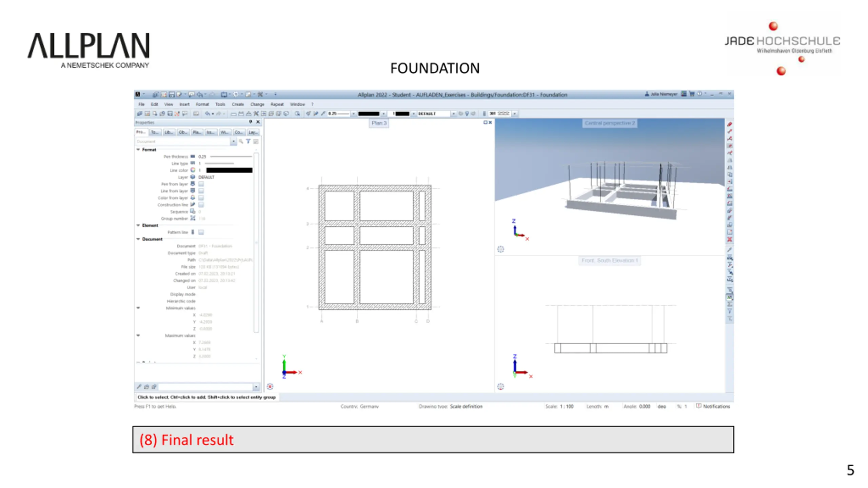The height and width of the screenshot is (488, 868).
Task: Toggle the Color from layer checkbox
Action: pos(201,198)
